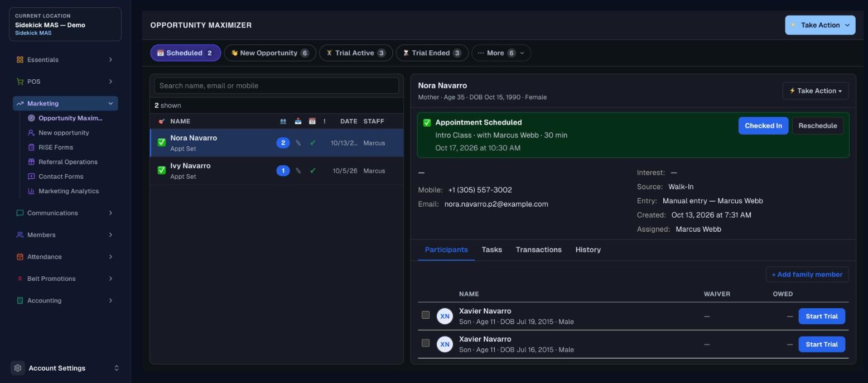
Task: Click the Marketing Analytics bar chart icon
Action: (x=31, y=191)
